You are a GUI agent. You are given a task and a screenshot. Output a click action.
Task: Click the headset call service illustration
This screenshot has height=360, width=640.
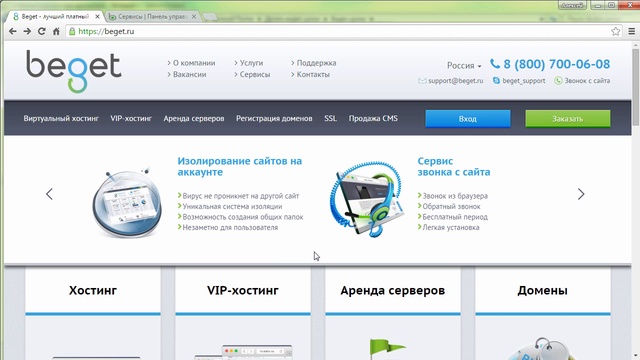(366, 199)
